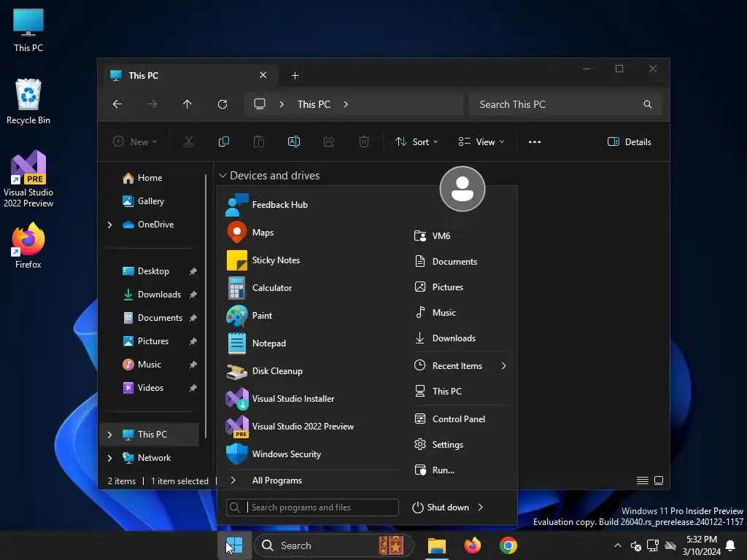Screen dimensions: 747x560
Task: Switch to details list view icon in status bar
Action: tap(642, 481)
